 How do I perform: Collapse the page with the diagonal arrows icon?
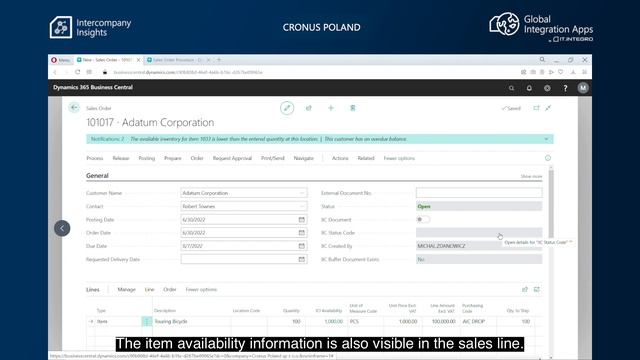548,108
